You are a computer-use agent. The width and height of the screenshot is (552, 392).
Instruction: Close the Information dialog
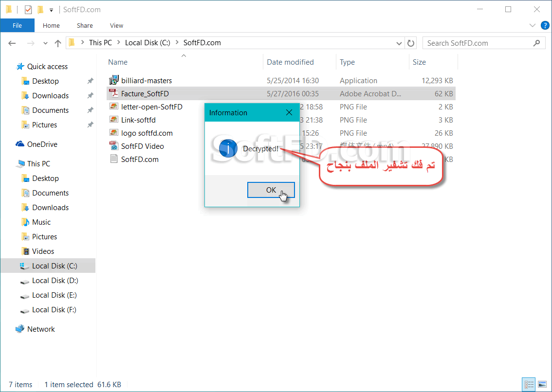[289, 113]
